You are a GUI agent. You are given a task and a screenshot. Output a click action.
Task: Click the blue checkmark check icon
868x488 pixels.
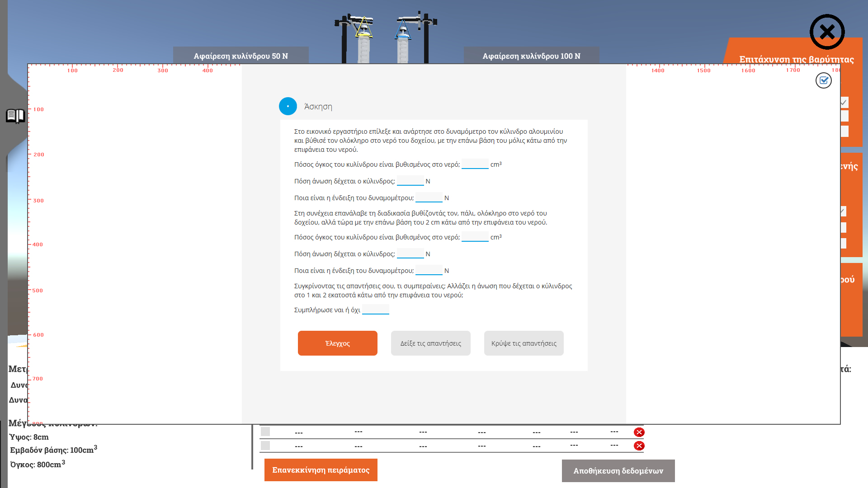point(823,80)
